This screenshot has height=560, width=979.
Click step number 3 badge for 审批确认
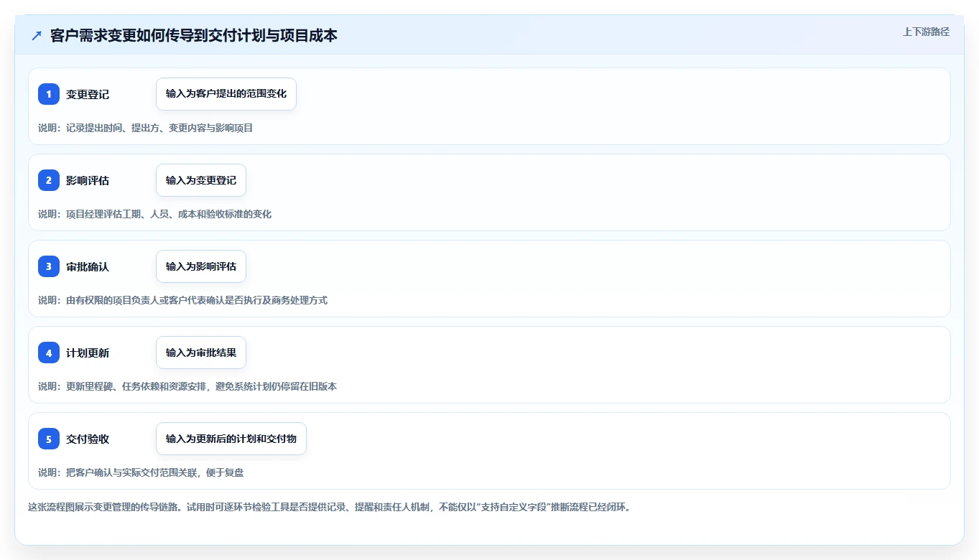[49, 266]
